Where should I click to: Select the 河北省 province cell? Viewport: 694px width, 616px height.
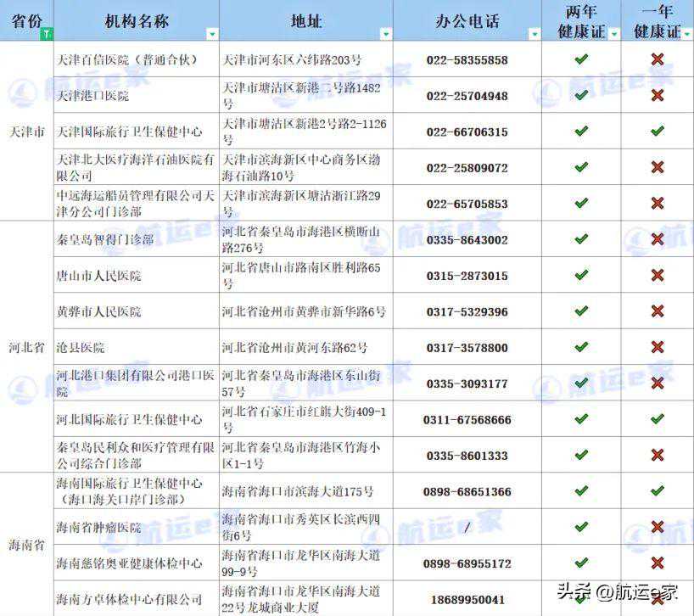(27, 347)
